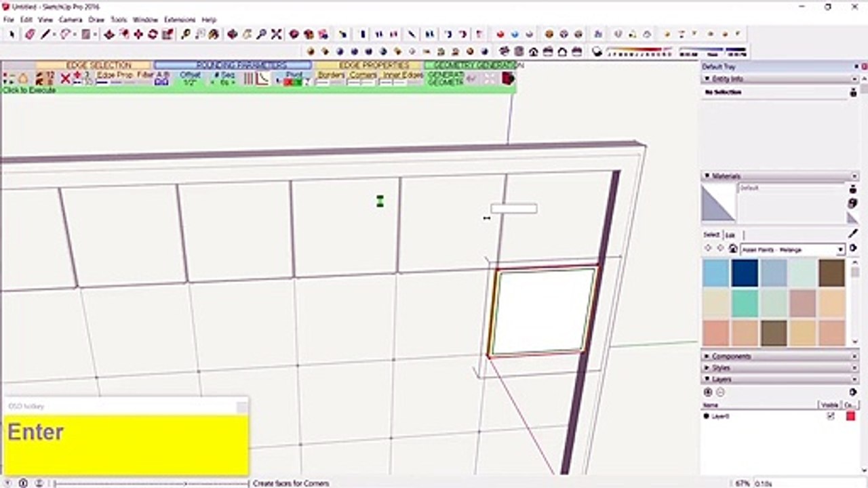This screenshot has height=488, width=868.
Task: Click the red X reset selection icon
Action: [65, 79]
